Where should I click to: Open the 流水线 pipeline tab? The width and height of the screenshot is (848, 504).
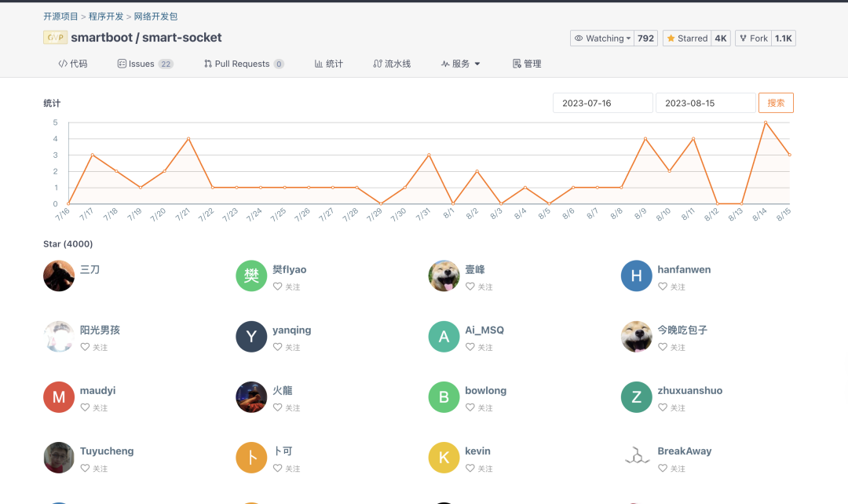(392, 64)
